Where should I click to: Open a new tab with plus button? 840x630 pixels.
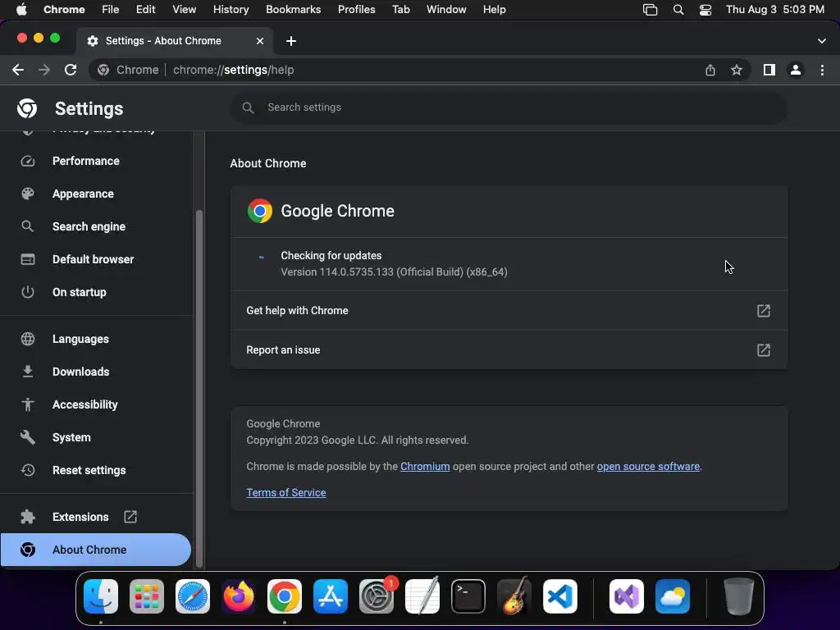pos(291,41)
